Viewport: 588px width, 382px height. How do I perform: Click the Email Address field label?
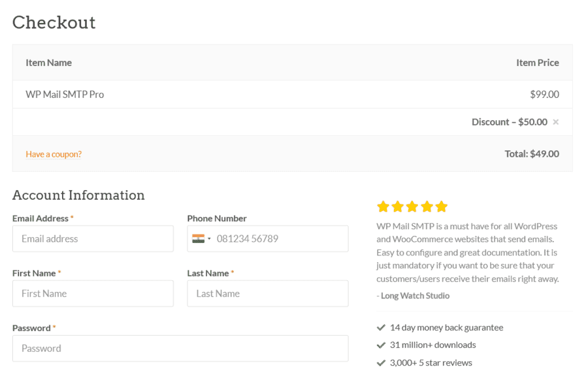click(x=41, y=218)
